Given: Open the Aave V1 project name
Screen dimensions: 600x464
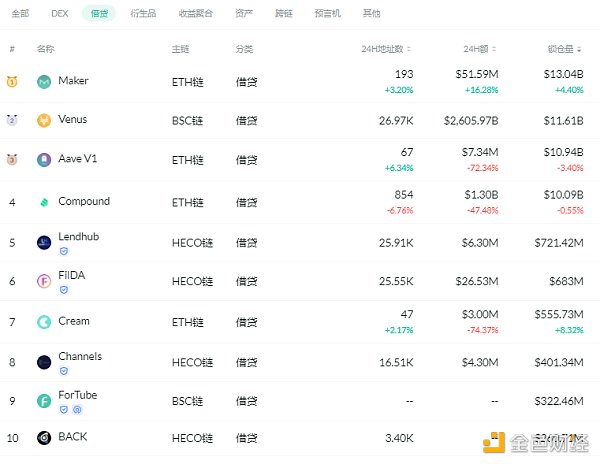Looking at the screenshot, I should point(78,158).
